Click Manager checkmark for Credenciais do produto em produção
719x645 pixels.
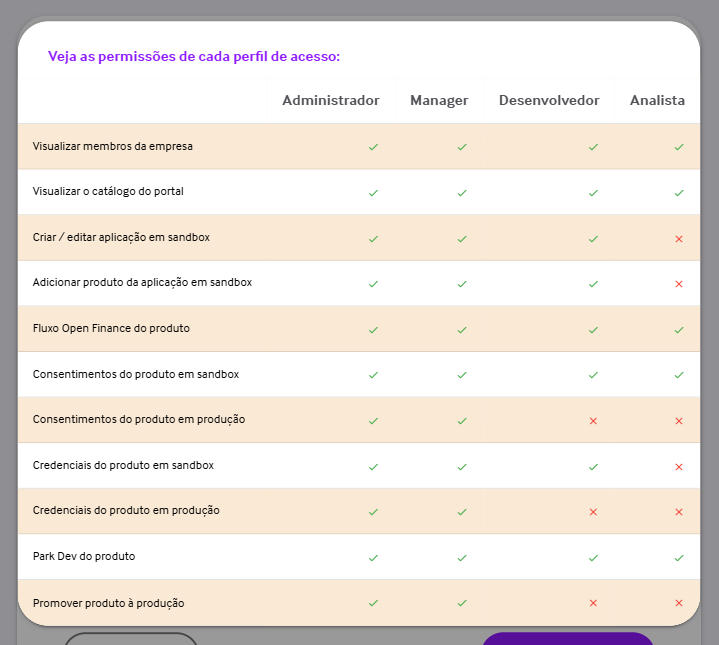[462, 512]
